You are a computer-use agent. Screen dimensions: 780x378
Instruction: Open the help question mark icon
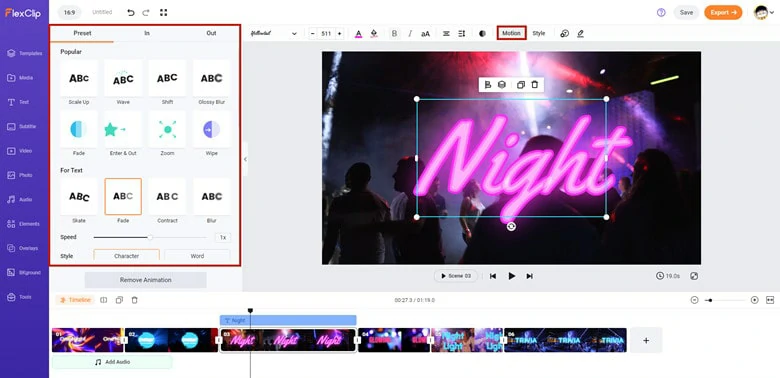coord(661,12)
